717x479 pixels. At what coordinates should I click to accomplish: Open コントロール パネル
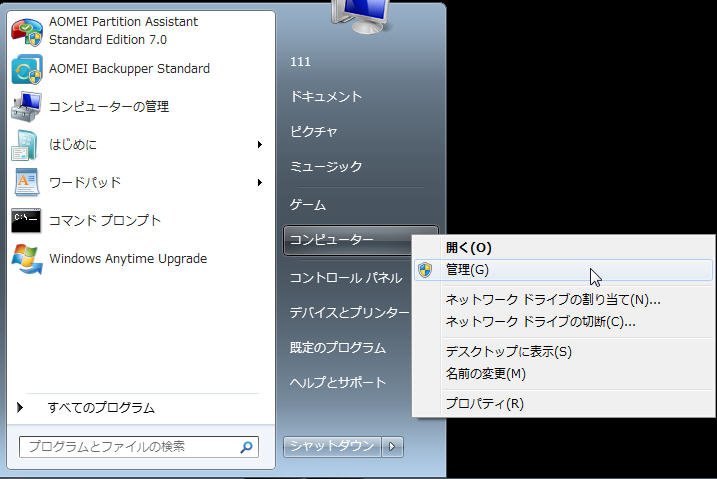(x=346, y=278)
